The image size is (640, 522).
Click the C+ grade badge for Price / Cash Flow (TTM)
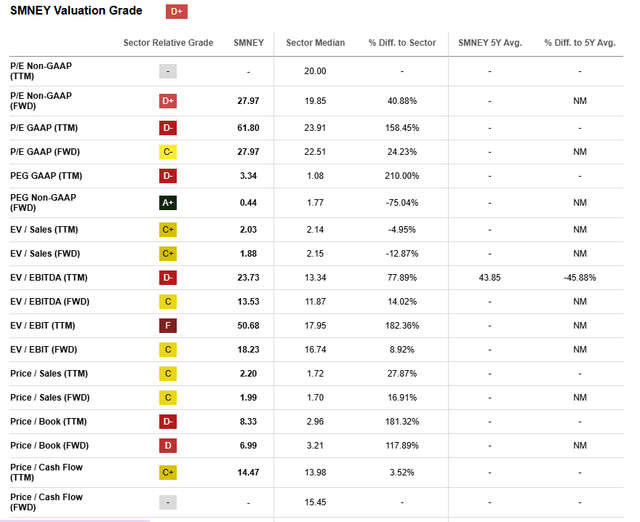(168, 472)
